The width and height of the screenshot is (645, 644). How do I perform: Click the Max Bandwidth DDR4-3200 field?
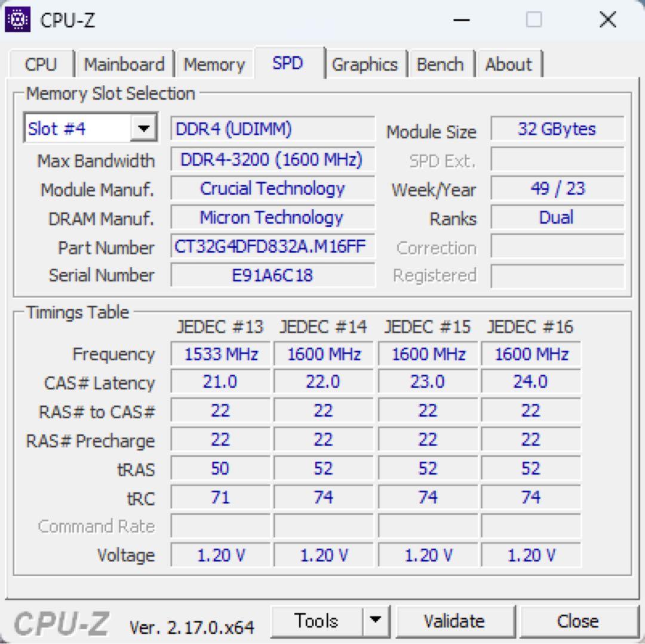pyautogui.click(x=272, y=159)
